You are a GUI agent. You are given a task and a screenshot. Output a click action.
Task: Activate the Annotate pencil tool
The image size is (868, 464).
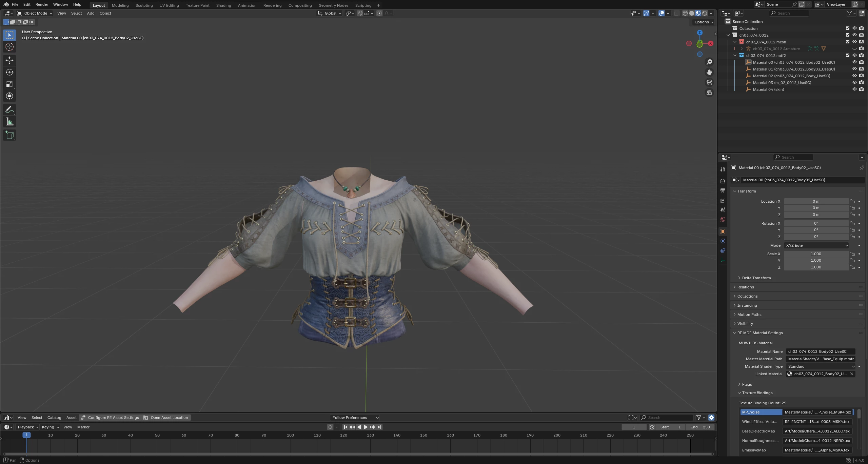pos(9,110)
